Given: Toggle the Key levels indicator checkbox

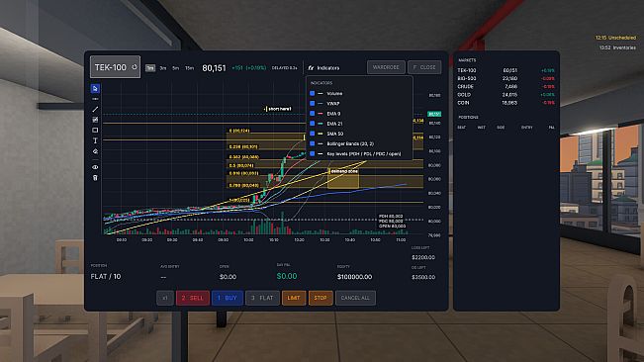Looking at the screenshot, I should coord(313,153).
